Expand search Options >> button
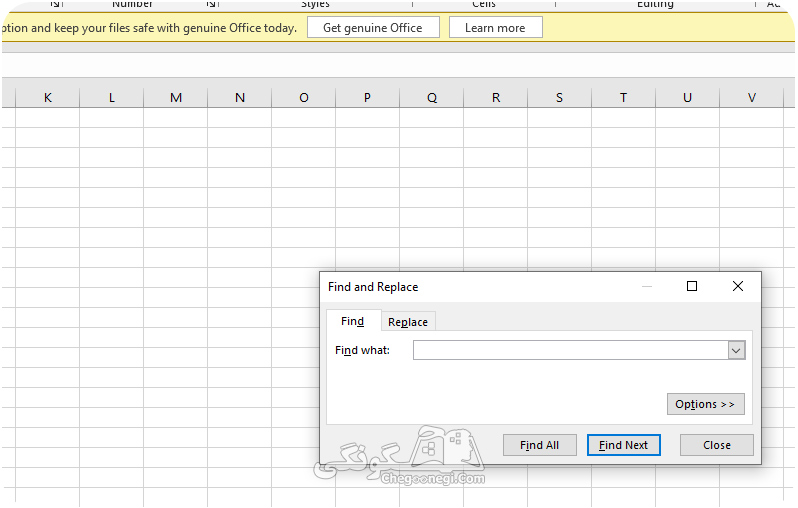The width and height of the screenshot is (798, 508). [705, 404]
